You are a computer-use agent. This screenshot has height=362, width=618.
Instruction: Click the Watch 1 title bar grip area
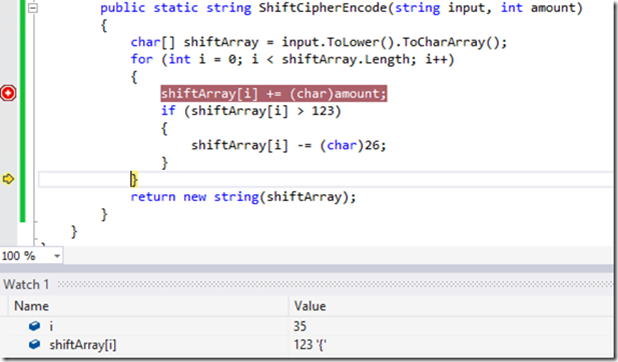pyautogui.click(x=335, y=284)
